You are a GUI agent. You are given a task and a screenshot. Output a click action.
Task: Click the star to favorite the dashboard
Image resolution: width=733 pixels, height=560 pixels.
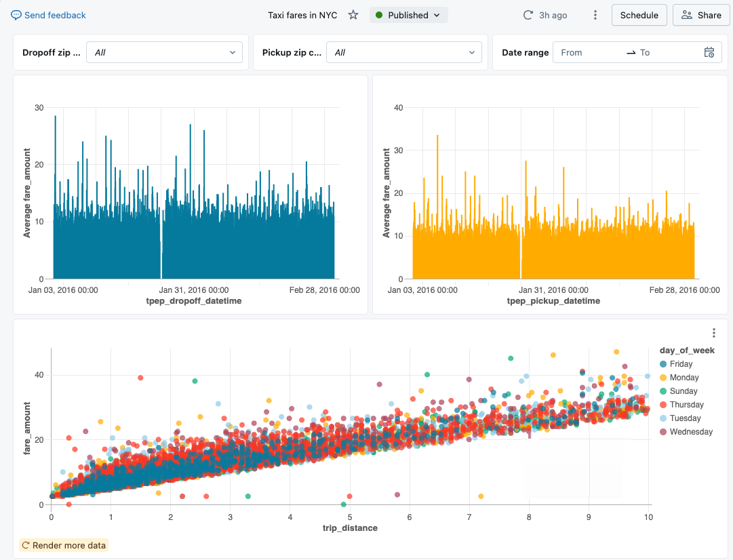click(353, 15)
